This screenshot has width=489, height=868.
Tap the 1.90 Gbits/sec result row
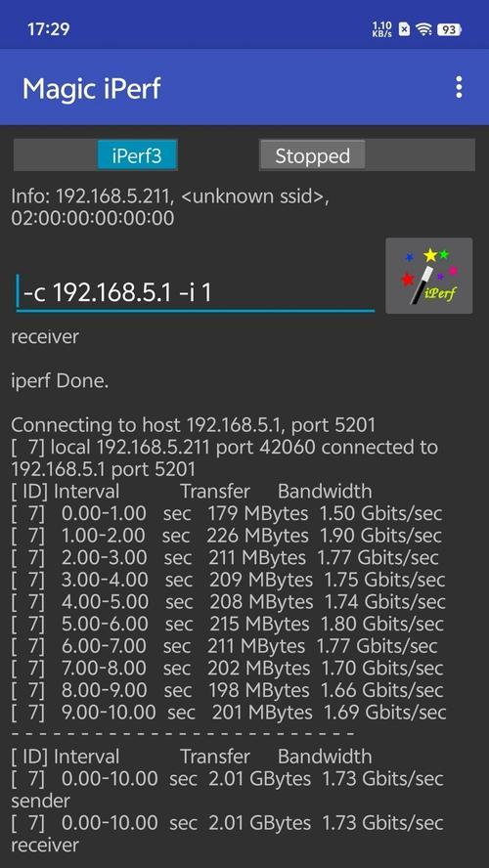point(227,536)
